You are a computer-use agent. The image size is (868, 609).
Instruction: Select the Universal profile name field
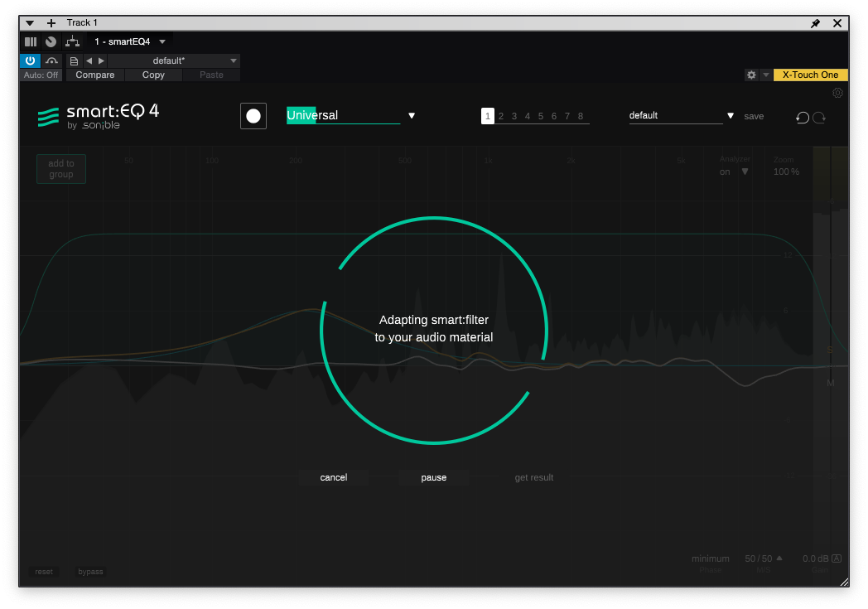(343, 115)
